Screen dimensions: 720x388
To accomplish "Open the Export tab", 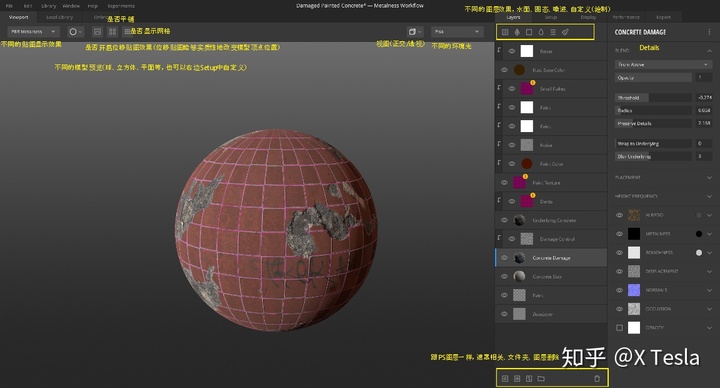I will (663, 17).
